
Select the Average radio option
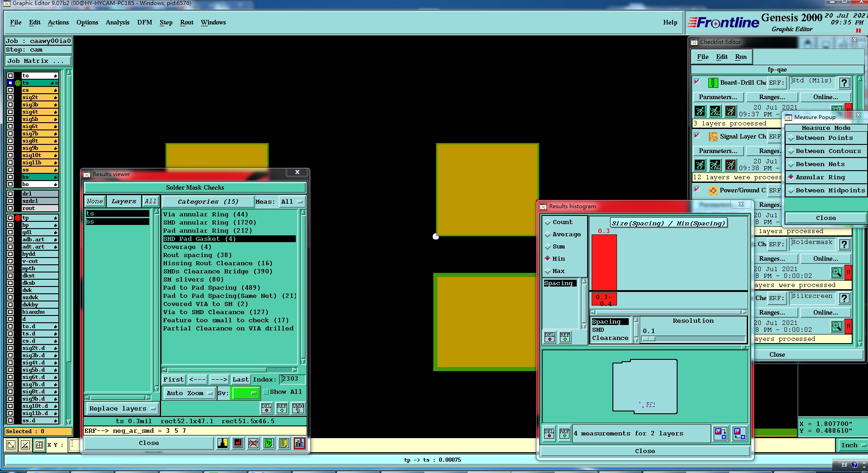(x=563, y=234)
